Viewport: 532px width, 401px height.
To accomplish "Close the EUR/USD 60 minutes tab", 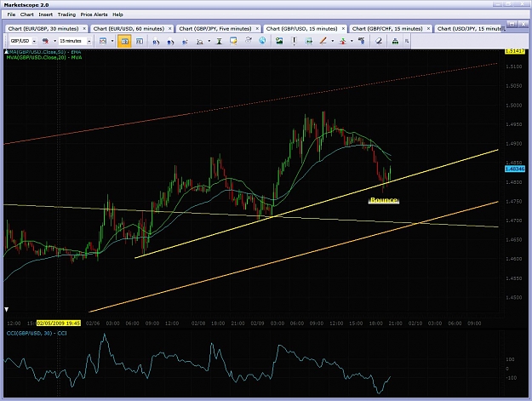I will [170, 28].
